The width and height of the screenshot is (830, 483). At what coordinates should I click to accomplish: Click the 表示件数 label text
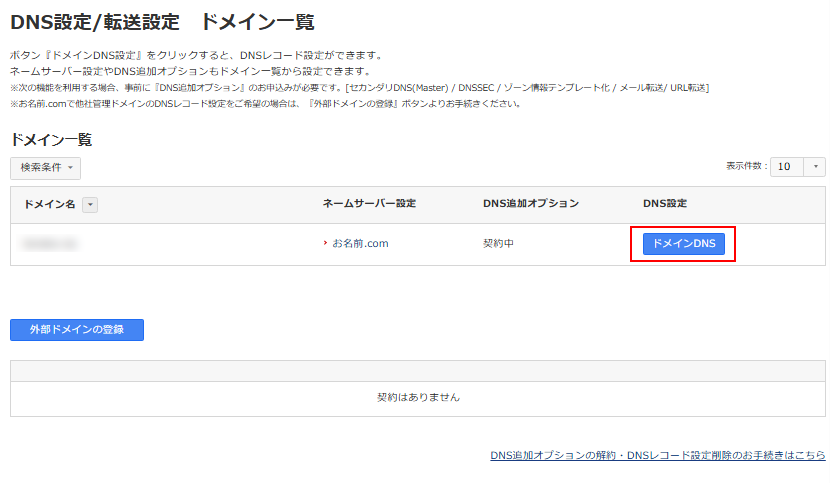(x=746, y=166)
